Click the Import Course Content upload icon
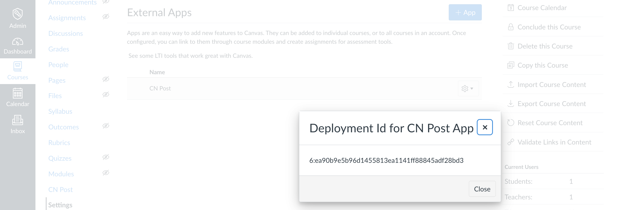 point(511,85)
